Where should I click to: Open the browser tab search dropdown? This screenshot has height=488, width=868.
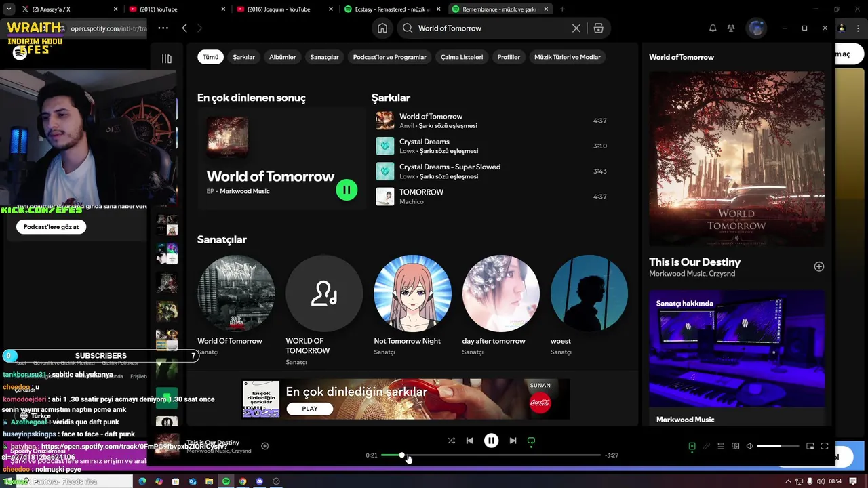pos(9,9)
